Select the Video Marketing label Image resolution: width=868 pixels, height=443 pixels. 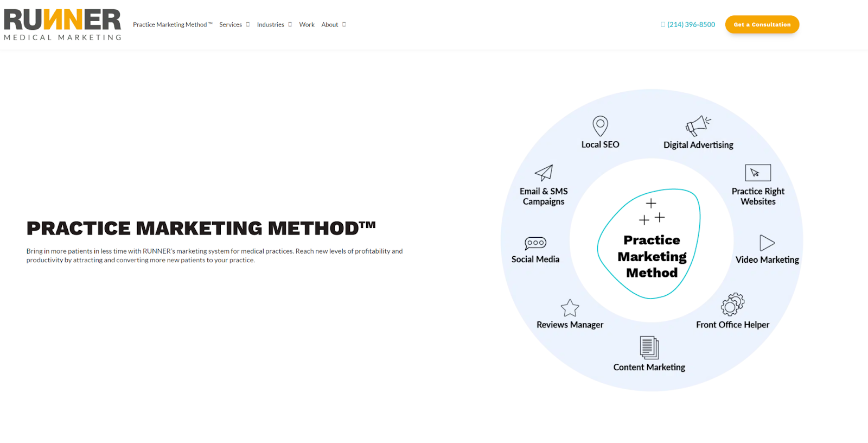(767, 260)
